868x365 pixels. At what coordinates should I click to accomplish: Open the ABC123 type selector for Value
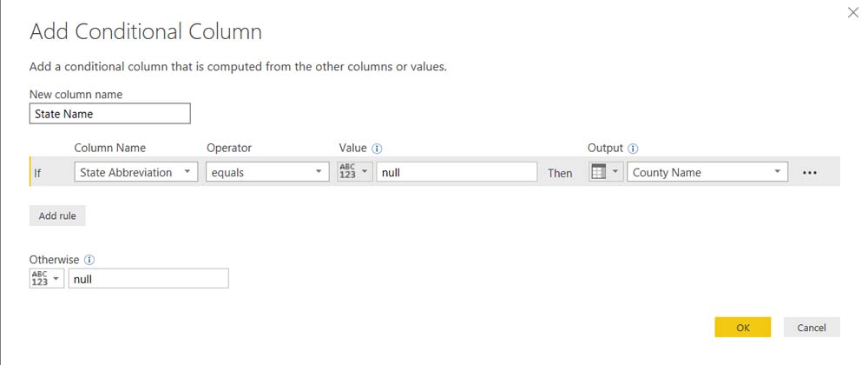(x=354, y=172)
